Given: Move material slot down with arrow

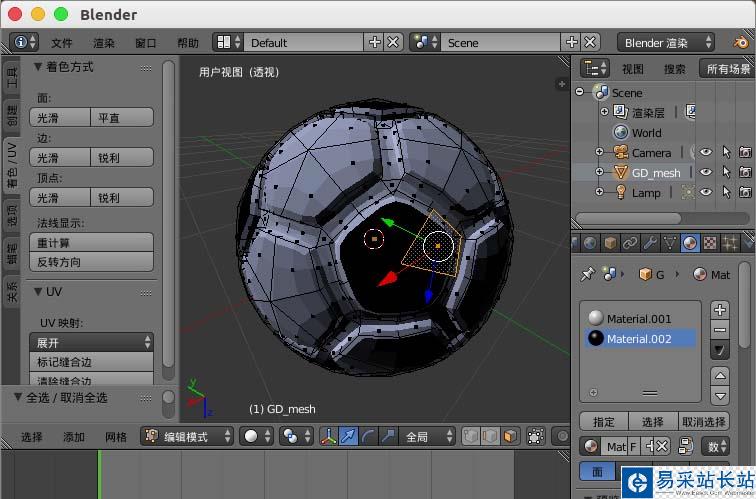Looking at the screenshot, I should 720,396.
